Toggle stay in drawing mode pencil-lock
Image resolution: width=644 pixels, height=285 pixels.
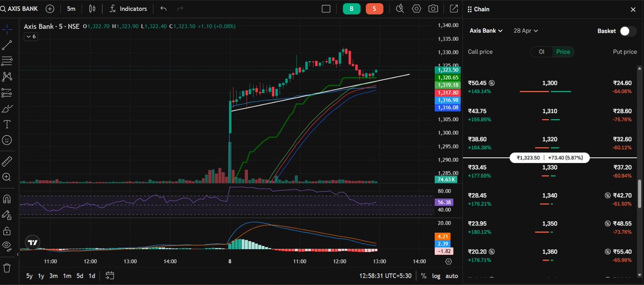pos(8,215)
